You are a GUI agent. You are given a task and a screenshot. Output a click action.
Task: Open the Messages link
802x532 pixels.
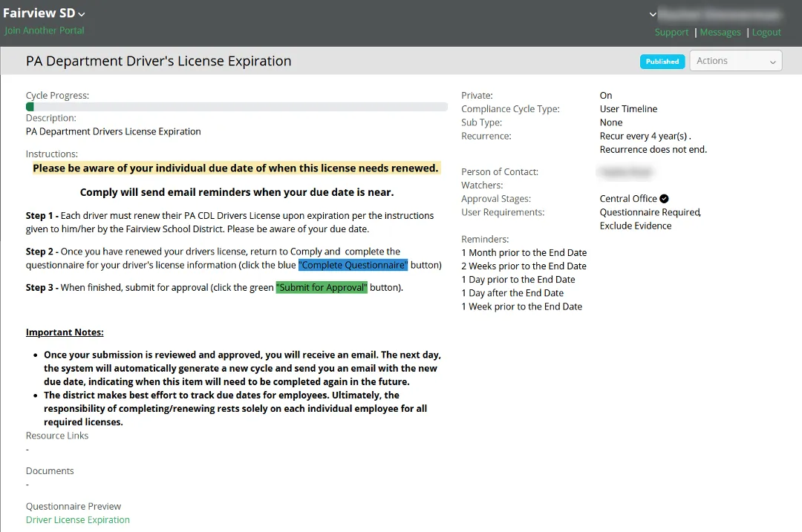(720, 32)
